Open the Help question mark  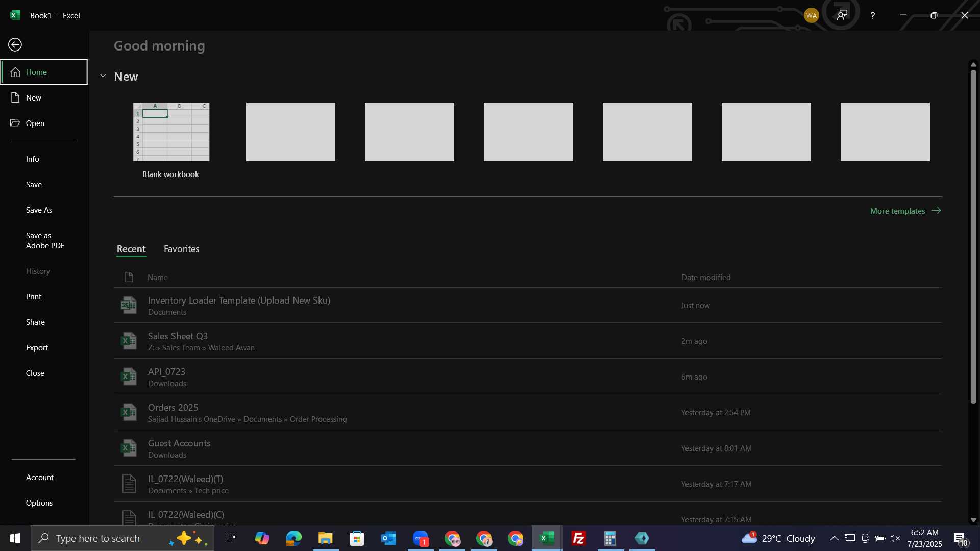pos(872,16)
